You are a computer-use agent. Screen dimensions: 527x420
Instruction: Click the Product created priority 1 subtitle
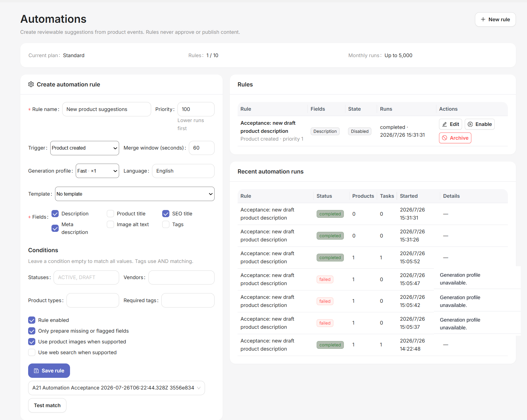pyautogui.click(x=272, y=139)
